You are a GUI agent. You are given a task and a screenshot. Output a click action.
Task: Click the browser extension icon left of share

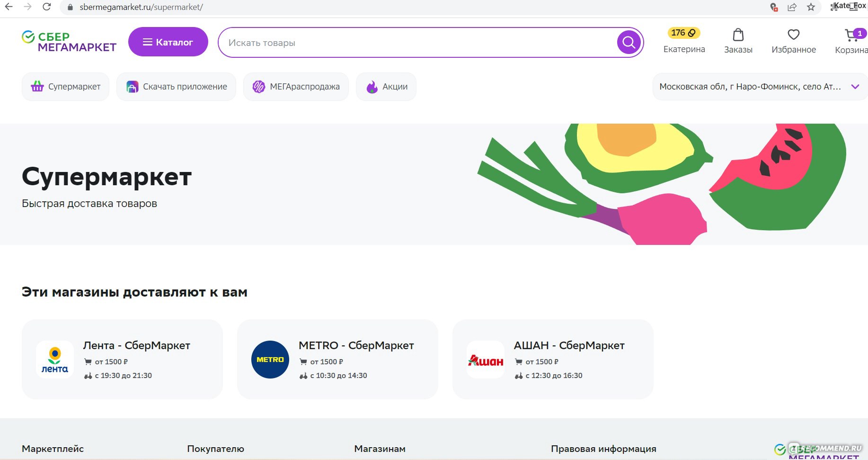pyautogui.click(x=774, y=7)
